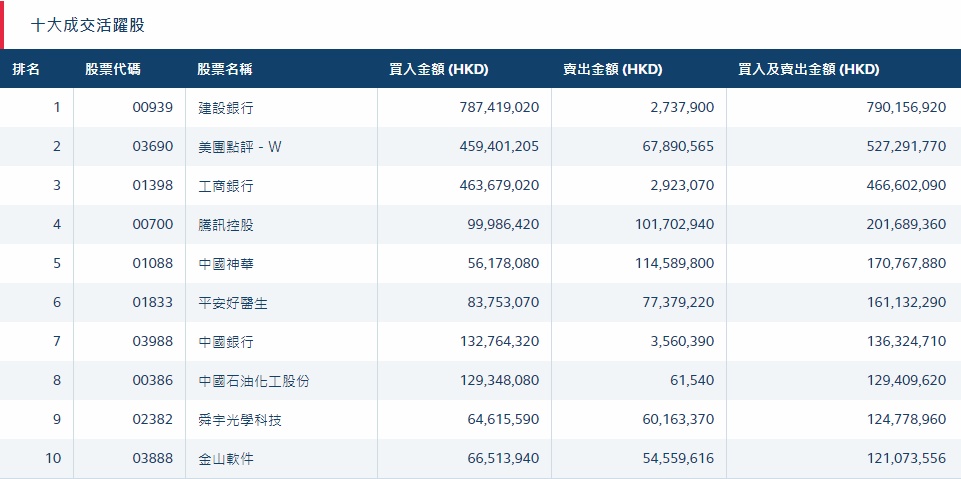The image size is (961, 479).
Task: Select buy amount 99,986,420
Action: point(504,225)
